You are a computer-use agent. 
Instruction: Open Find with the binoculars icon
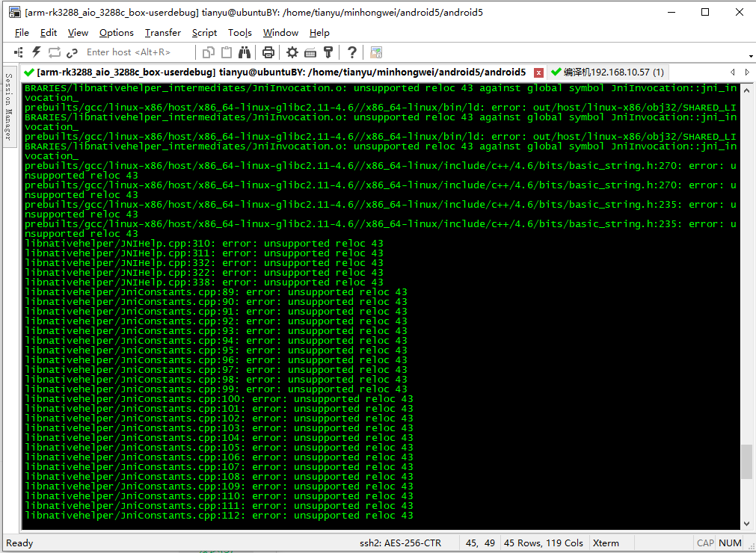pyautogui.click(x=245, y=52)
